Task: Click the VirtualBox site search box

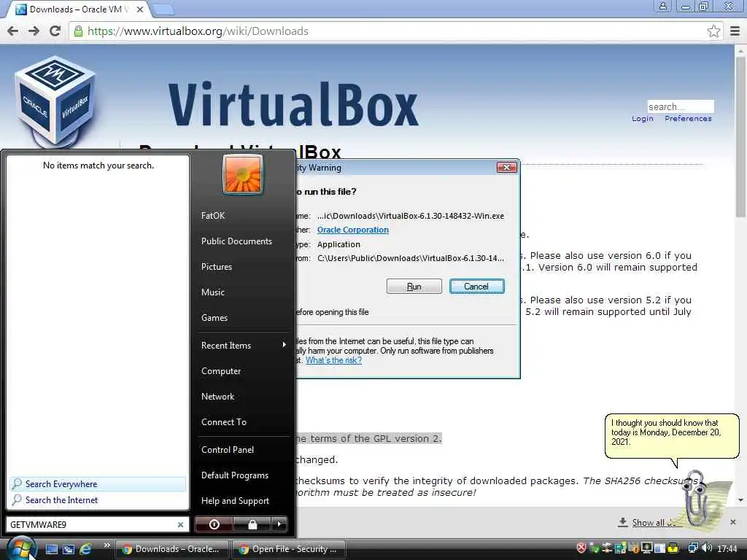Action: [681, 106]
